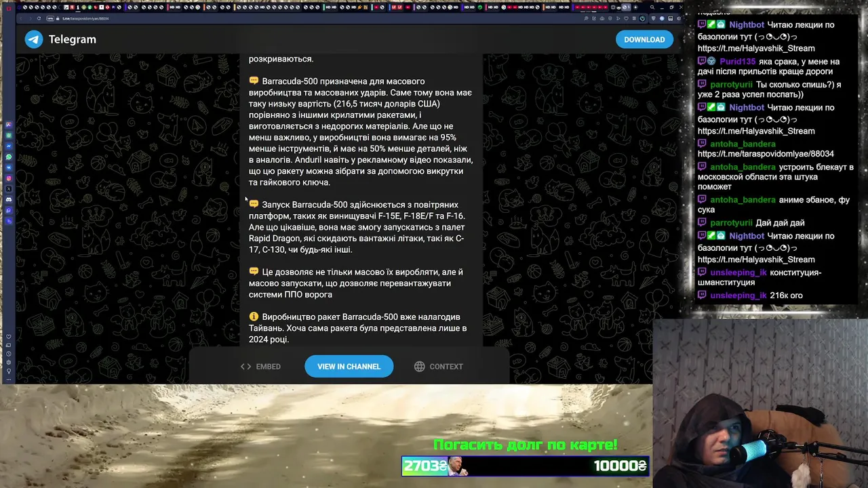This screenshot has height=488, width=868.
Task: Click the CONTEXT option below the post
Action: click(439, 366)
